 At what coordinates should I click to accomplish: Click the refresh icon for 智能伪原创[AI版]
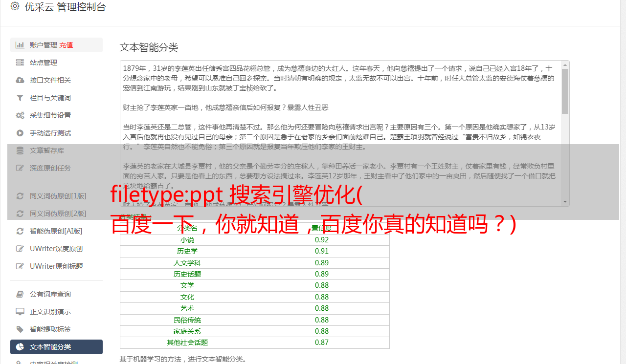(20, 231)
